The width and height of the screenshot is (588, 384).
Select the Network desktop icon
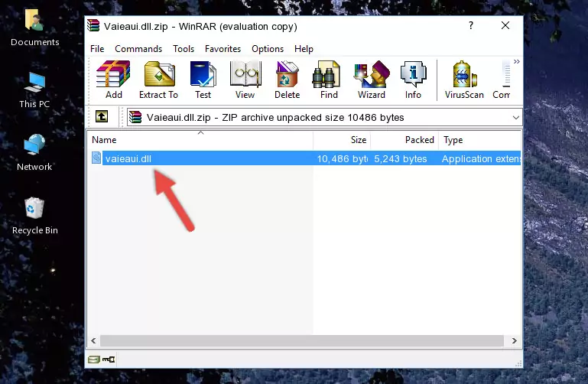(34, 153)
